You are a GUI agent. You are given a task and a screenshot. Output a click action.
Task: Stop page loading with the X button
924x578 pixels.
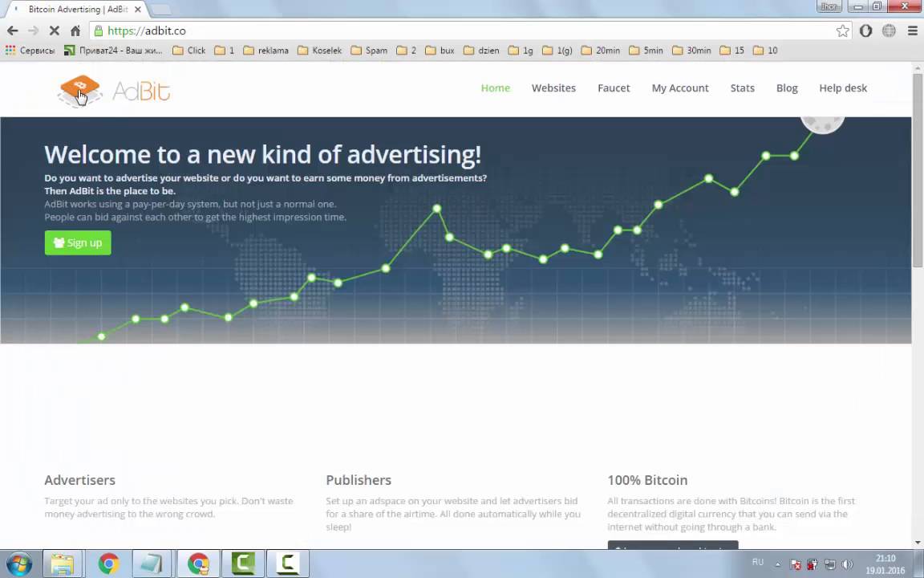point(55,31)
